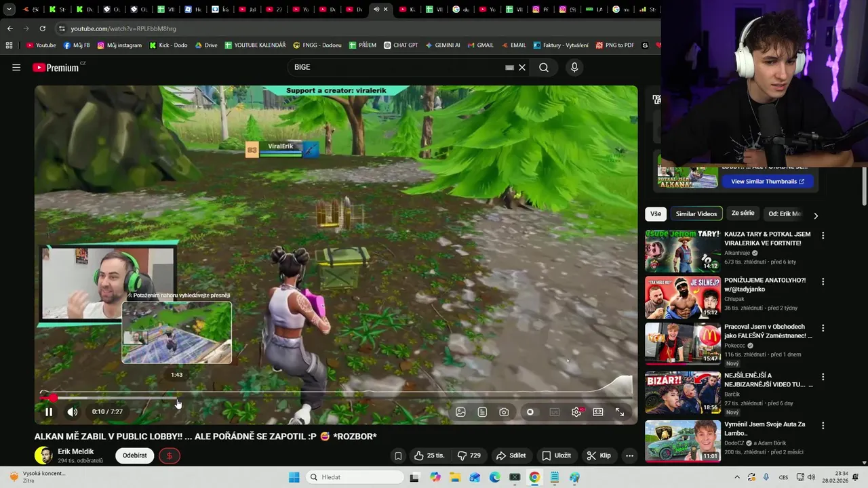Open the Můj instagram bookmark
The width and height of the screenshot is (868, 488).
[x=119, y=45]
